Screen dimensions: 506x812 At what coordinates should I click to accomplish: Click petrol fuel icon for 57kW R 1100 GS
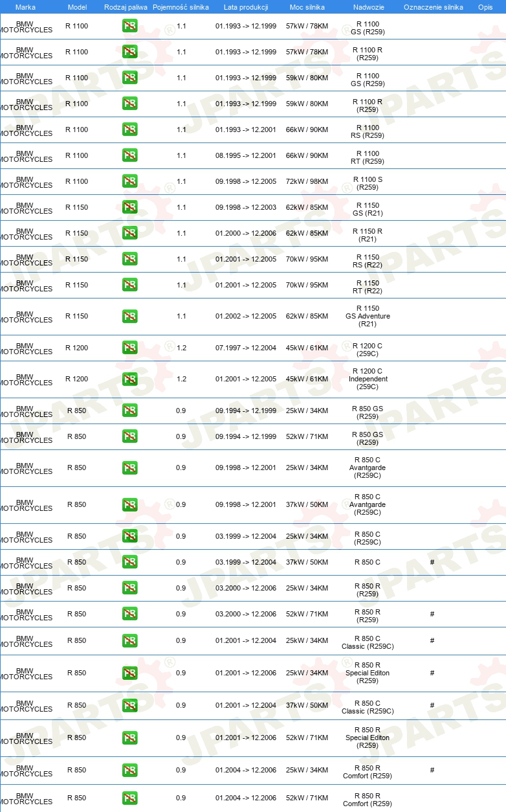(130, 26)
